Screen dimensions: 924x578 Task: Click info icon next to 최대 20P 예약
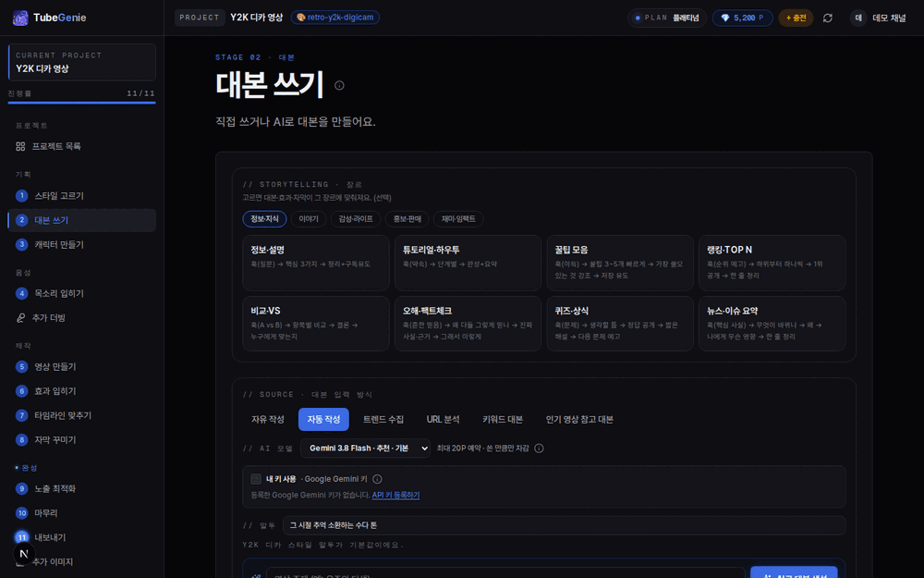click(539, 449)
